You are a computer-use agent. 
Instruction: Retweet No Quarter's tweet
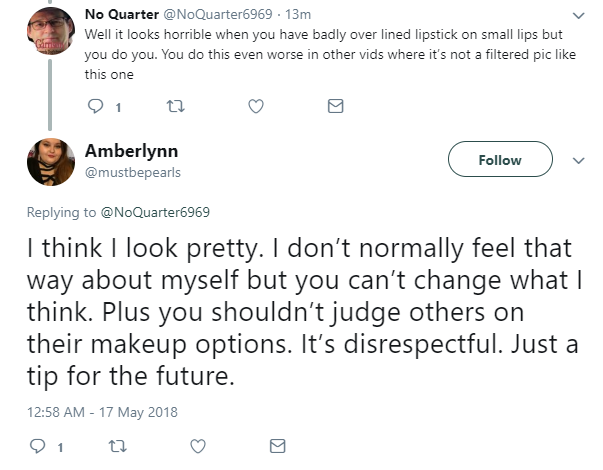pyautogui.click(x=176, y=106)
